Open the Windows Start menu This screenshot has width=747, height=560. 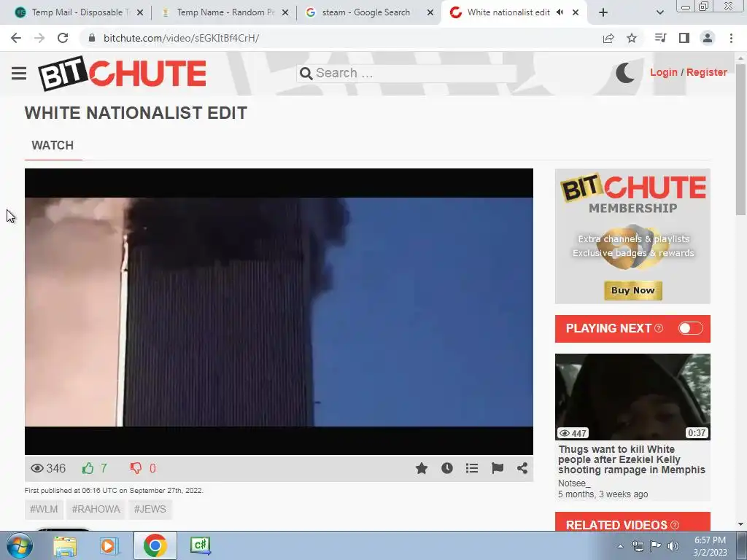click(x=18, y=545)
